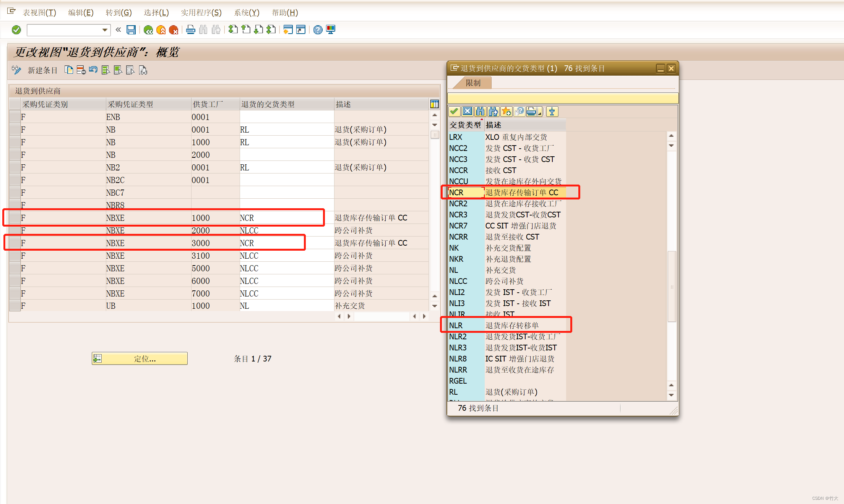Toggle row selector for NBXE plant 1000
This screenshot has width=844, height=504.
15,218
